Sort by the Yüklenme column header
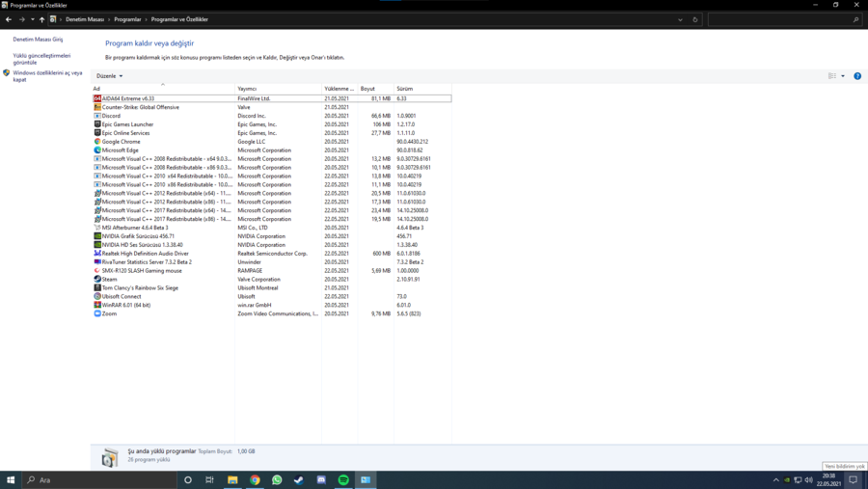The height and width of the screenshot is (489, 868). 339,89
